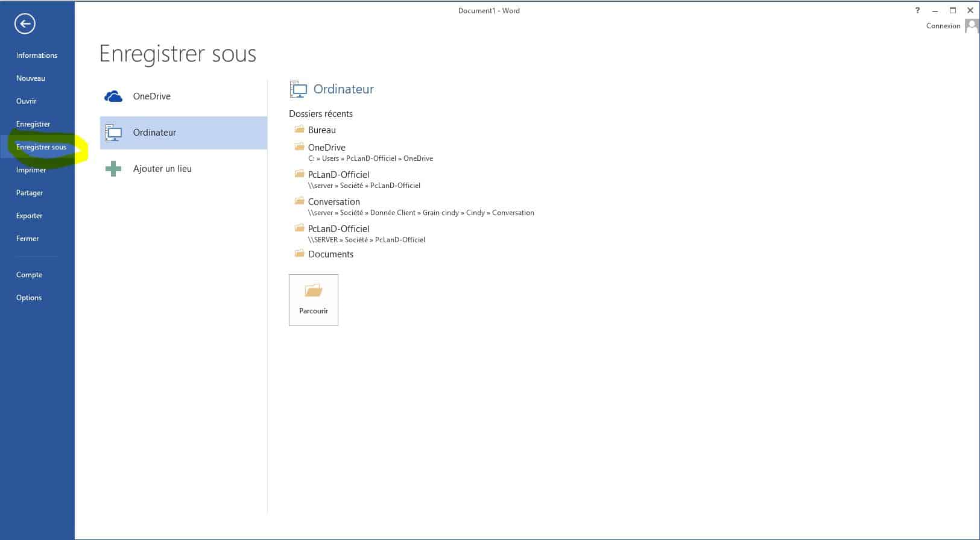This screenshot has width=980, height=540.
Task: Select Nouveau in the sidebar
Action: tap(31, 78)
